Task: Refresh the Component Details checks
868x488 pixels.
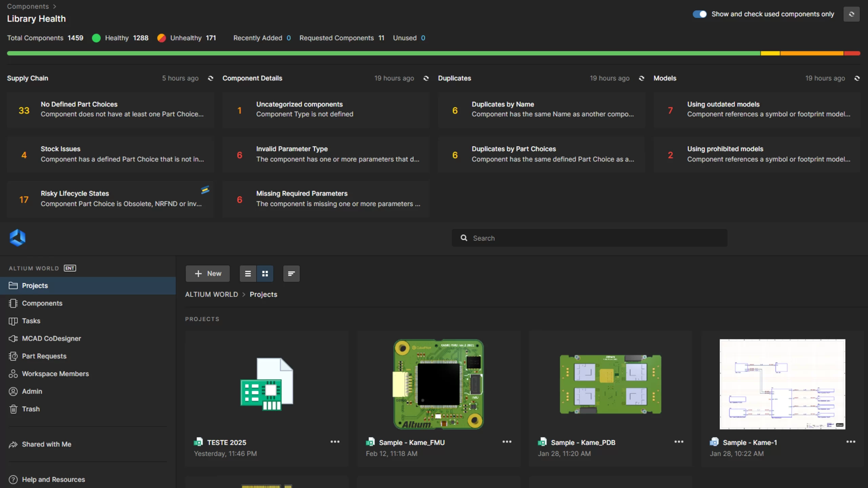Action: [x=426, y=78]
